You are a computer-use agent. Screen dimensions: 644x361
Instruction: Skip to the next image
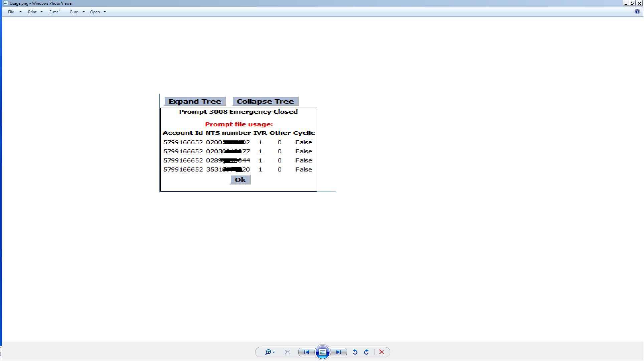point(339,352)
